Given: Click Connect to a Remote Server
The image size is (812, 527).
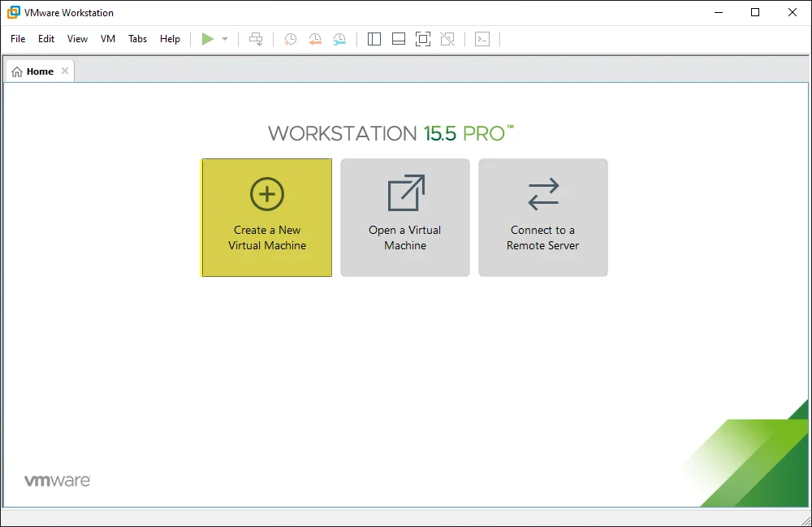Looking at the screenshot, I should click(542, 218).
